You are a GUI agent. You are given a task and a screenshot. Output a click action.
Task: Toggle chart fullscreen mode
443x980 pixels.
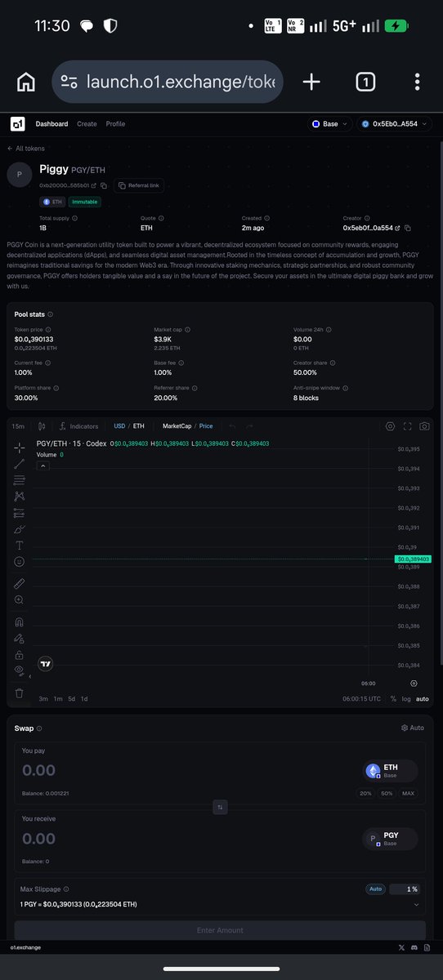[x=407, y=426]
